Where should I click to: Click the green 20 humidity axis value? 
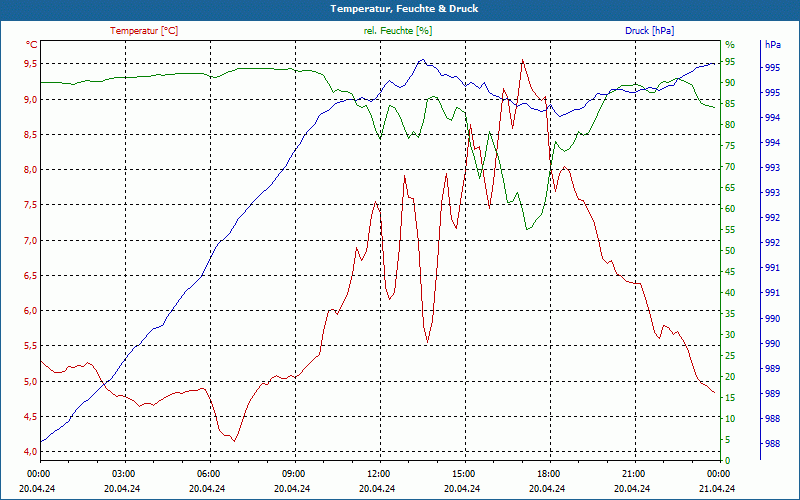point(730,377)
